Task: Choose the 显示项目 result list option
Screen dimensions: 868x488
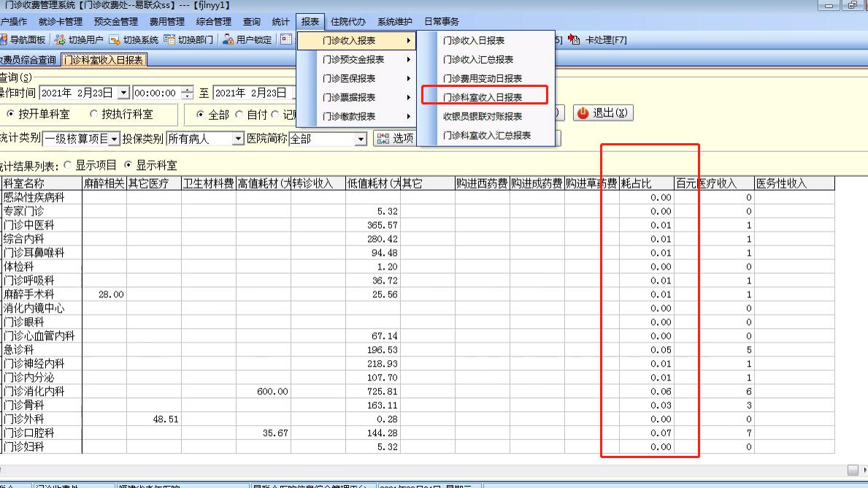Action: click(68, 164)
